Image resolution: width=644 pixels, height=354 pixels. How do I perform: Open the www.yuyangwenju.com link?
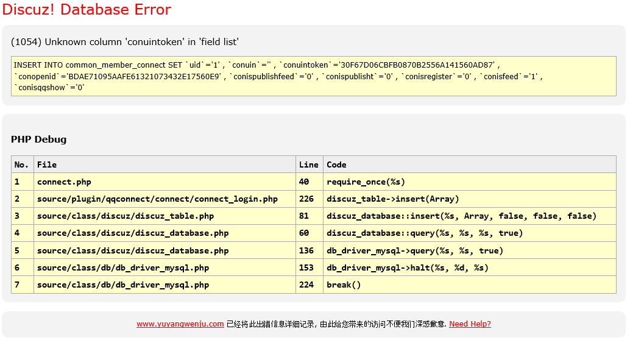tap(180, 324)
